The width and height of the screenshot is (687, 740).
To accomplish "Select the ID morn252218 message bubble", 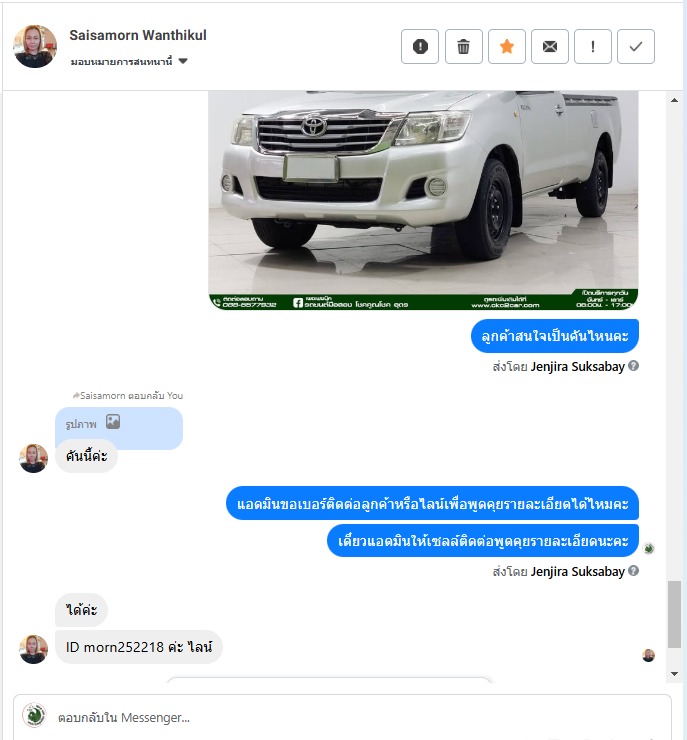I will [x=139, y=647].
